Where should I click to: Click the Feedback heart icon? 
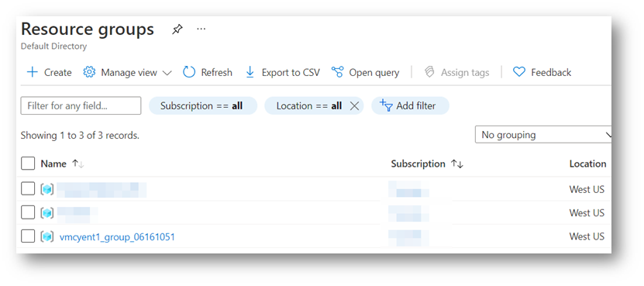coord(519,72)
